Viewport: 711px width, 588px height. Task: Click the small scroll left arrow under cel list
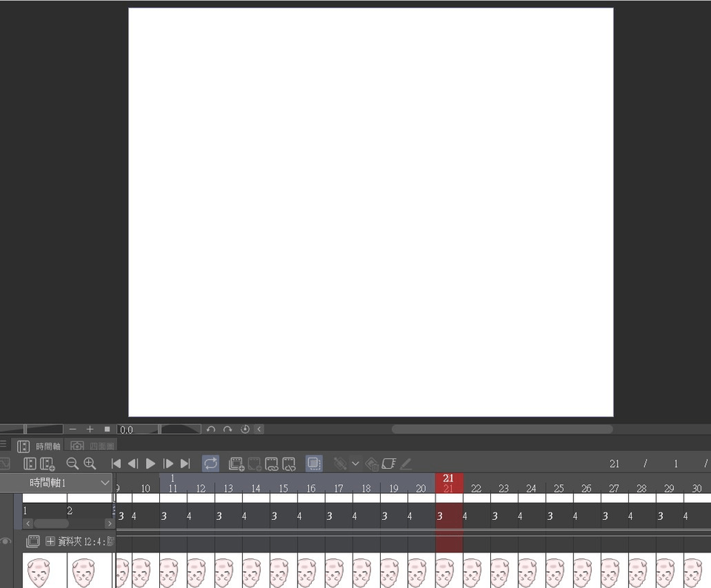pyautogui.click(x=28, y=524)
